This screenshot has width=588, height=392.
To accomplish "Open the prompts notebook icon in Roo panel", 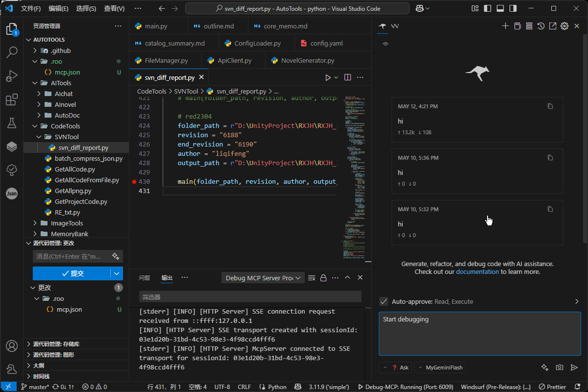I will (517, 26).
